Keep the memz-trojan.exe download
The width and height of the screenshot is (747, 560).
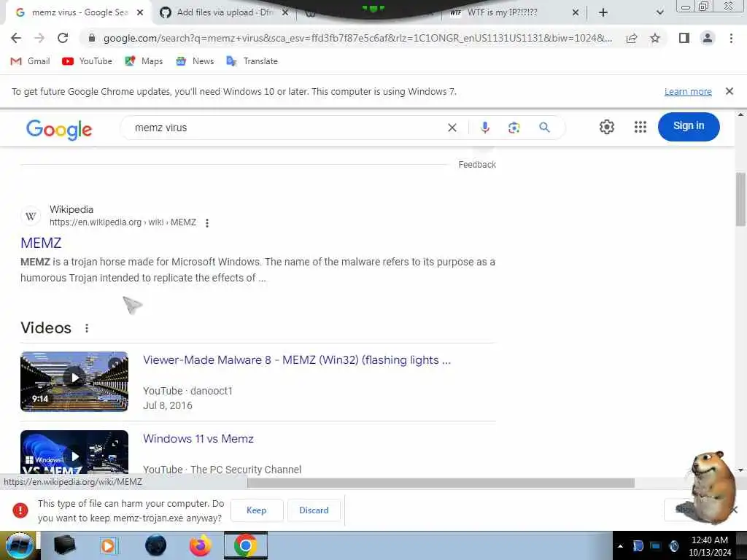[x=256, y=510]
